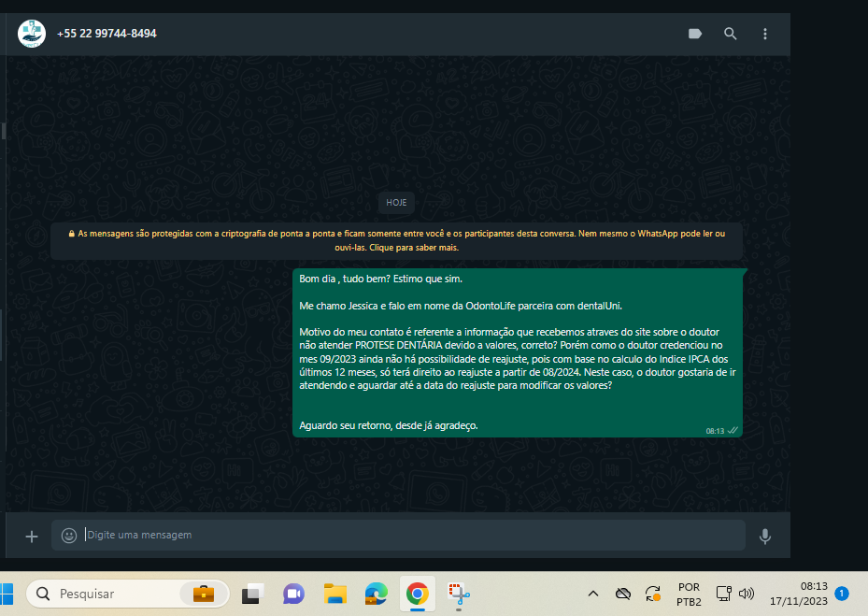Open the Snipping Tool taskbar icon

click(x=459, y=594)
